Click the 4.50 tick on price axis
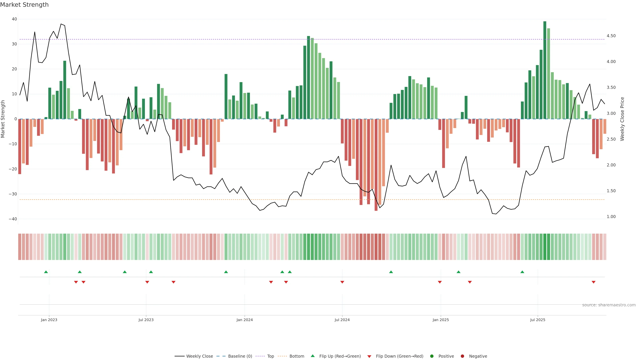The width and height of the screenshot is (644, 362). pos(611,36)
